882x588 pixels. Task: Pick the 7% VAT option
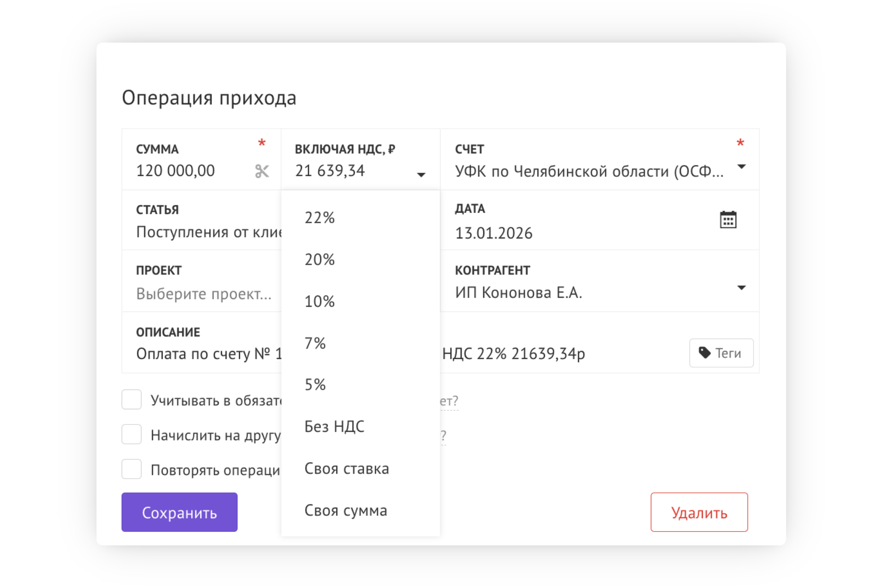coord(315,343)
